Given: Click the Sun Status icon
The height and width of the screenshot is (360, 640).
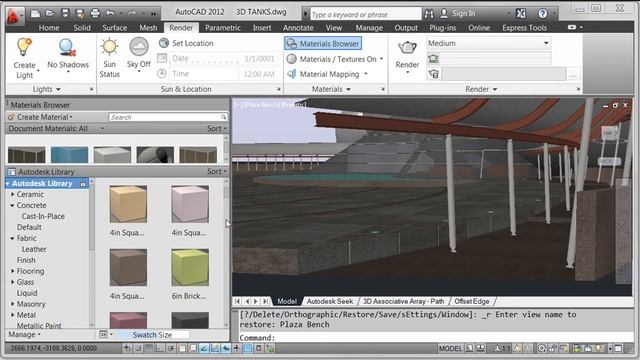Looking at the screenshot, I should pyautogui.click(x=109, y=47).
